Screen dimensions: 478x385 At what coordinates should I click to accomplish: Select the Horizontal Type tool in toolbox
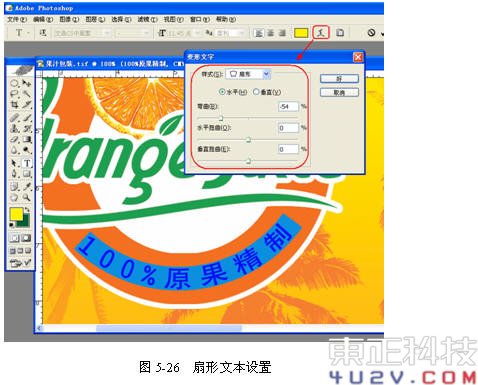click(27, 163)
